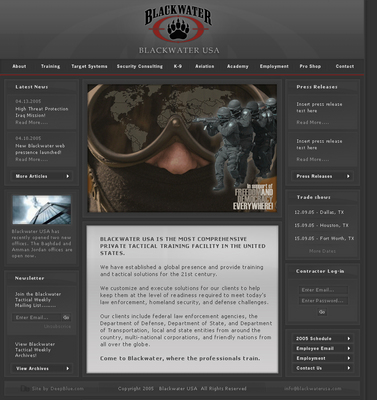This screenshot has width=377, height=400.
Task: Click the arrow next to 2005 Schedule
Action: click(x=349, y=338)
